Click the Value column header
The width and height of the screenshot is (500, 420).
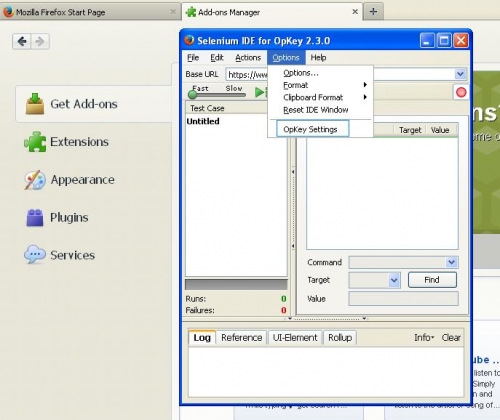pos(440,130)
